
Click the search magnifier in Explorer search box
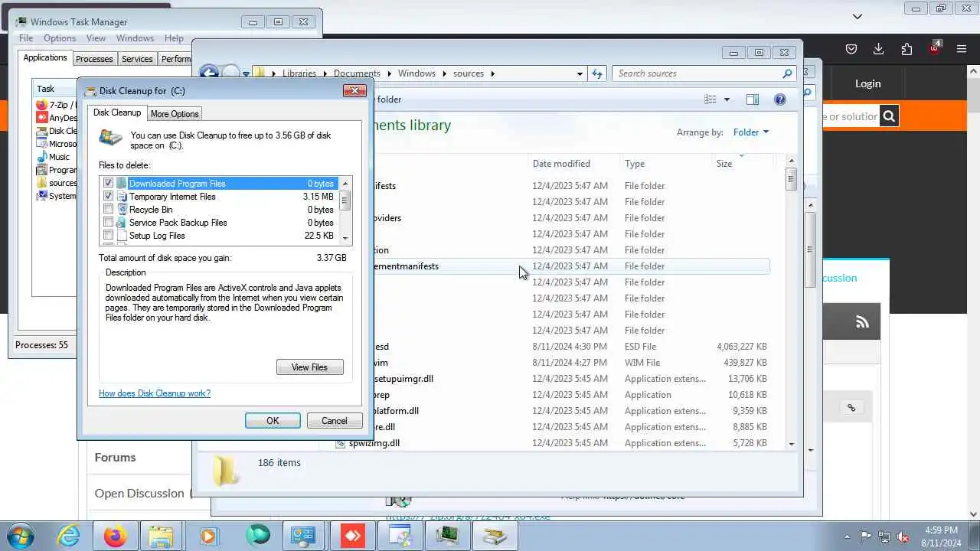pyautogui.click(x=786, y=73)
